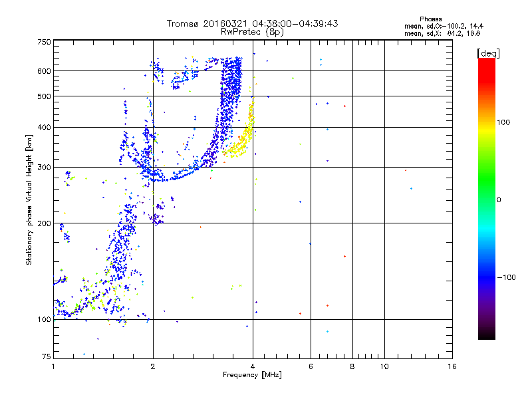Click the '4' frequency axis label

click(253, 366)
